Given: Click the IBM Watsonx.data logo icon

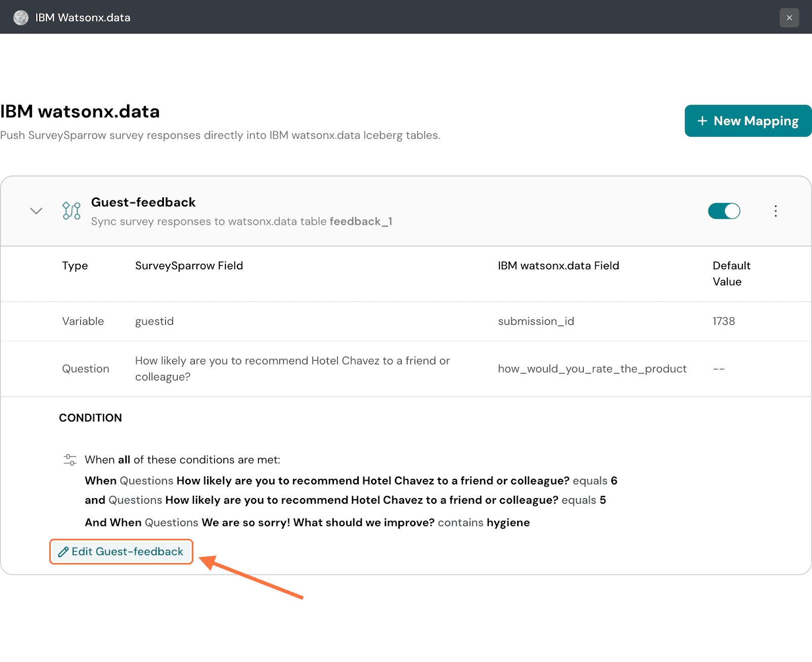Looking at the screenshot, I should [21, 18].
